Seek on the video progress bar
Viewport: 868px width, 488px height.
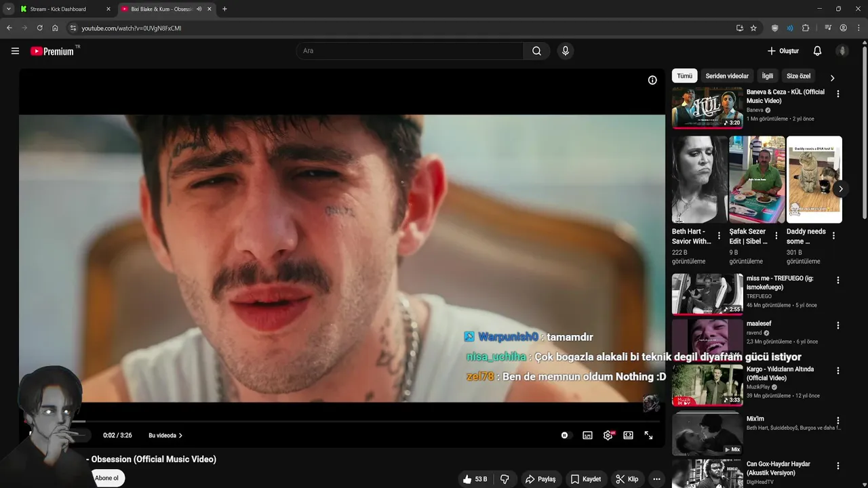pos(342,421)
